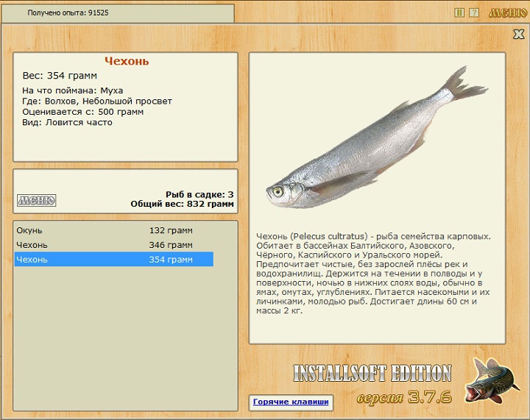Select Чехонь 346 грамм row
530x420 pixels.
pos(114,245)
